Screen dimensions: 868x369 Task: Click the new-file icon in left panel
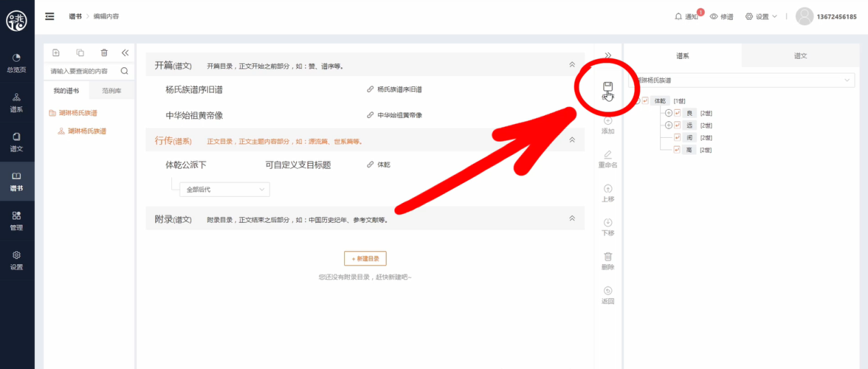[x=56, y=53]
